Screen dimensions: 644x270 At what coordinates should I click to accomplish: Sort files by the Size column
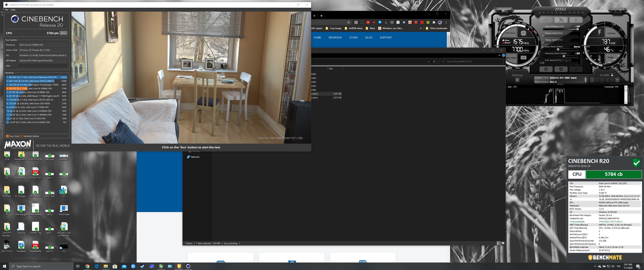tap(335, 69)
